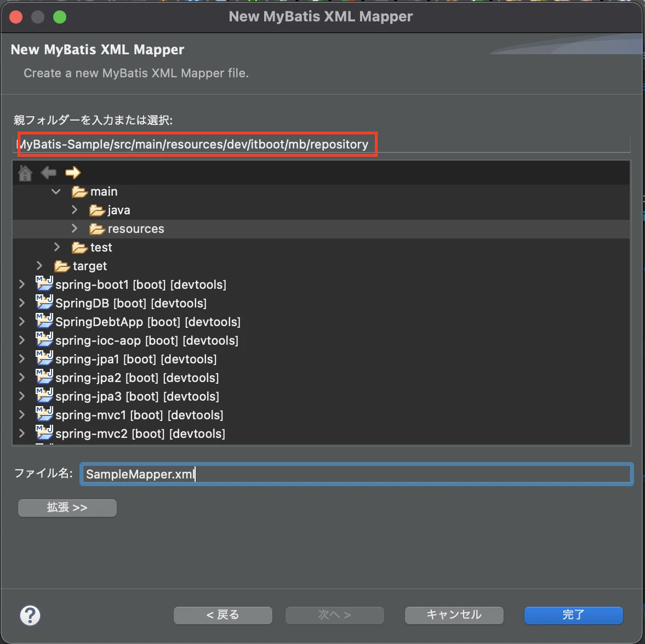Image resolution: width=645 pixels, height=644 pixels.
Task: Expand the target folder chevron
Action: click(39, 266)
